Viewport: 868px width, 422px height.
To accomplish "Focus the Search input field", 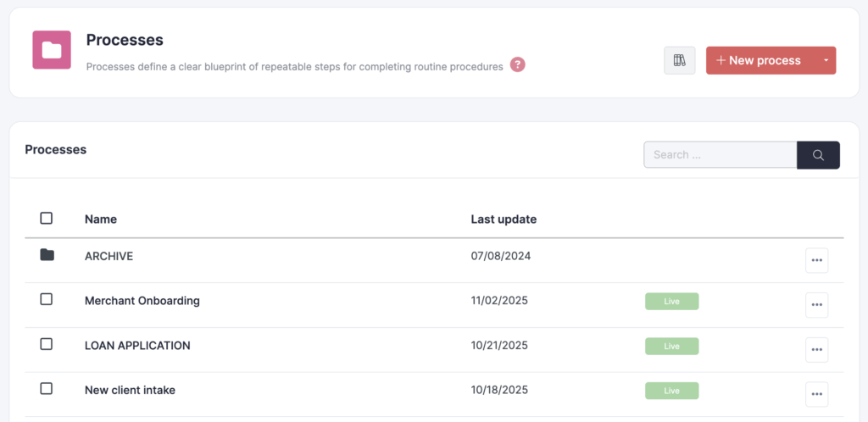I will coord(720,155).
